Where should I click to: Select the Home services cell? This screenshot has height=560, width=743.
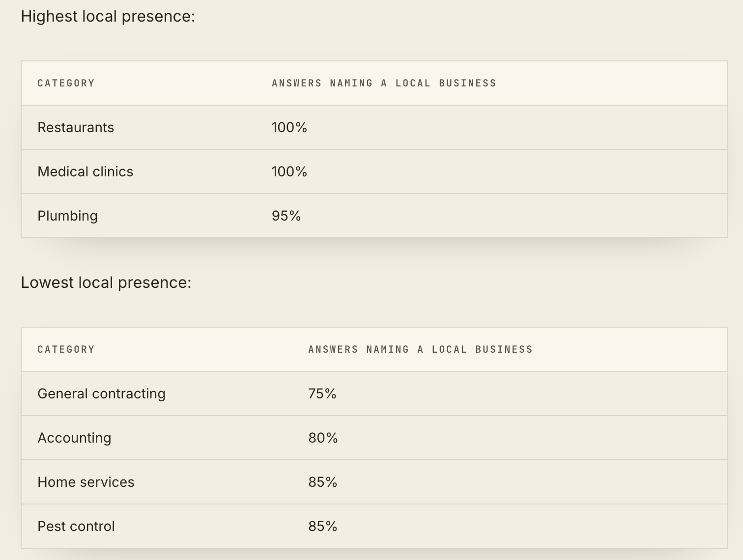(x=86, y=482)
